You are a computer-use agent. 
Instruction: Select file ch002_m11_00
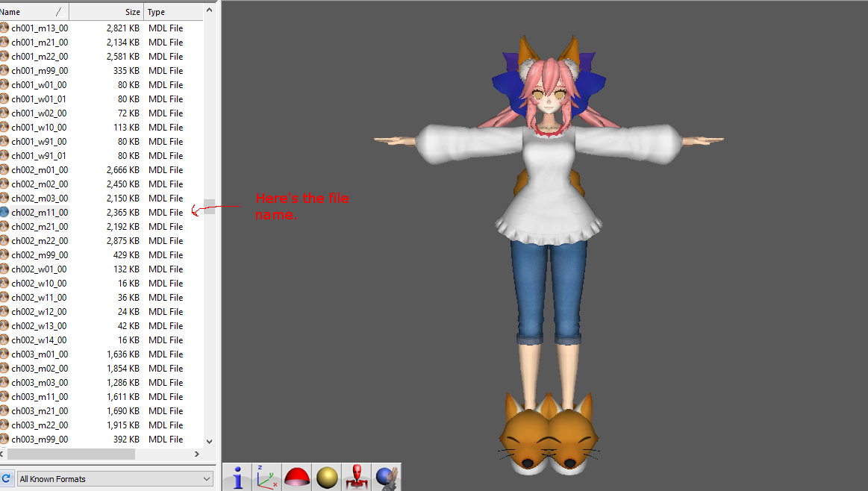pyautogui.click(x=40, y=213)
